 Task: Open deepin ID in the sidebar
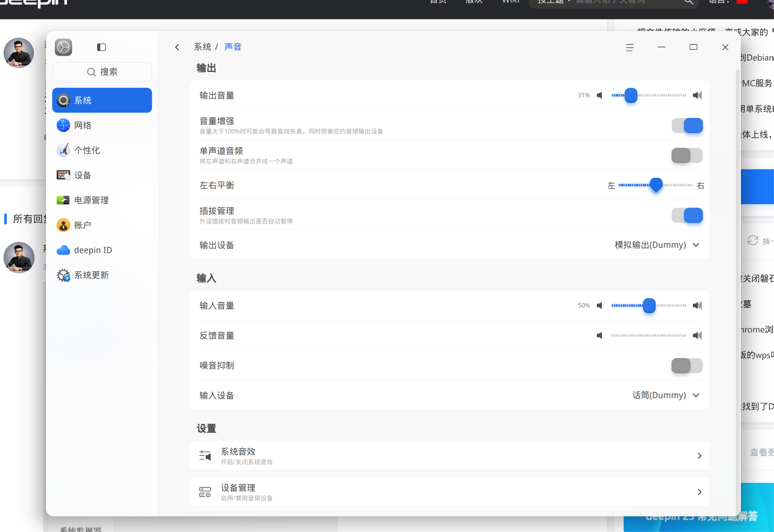click(102, 250)
